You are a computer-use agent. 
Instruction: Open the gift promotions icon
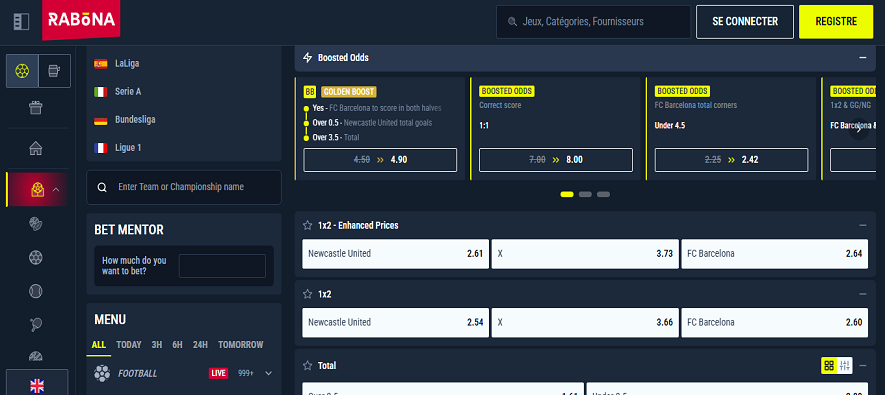[x=36, y=107]
